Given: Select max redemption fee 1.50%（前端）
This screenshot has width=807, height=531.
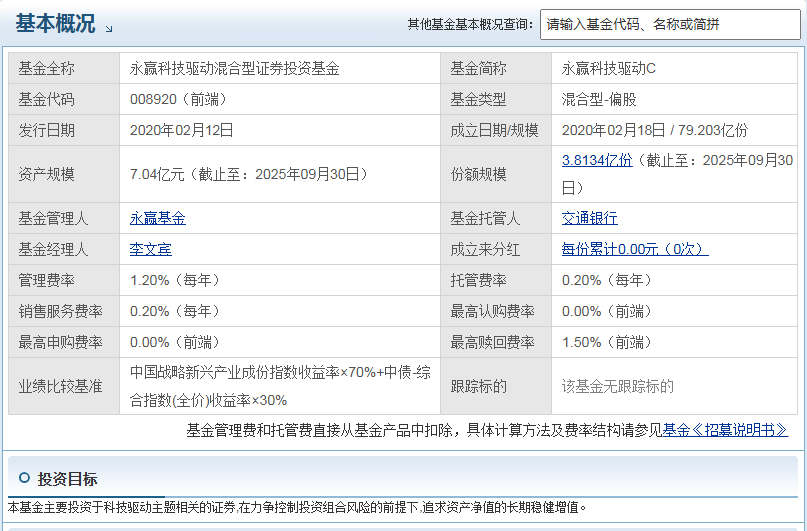Looking at the screenshot, I should click(x=607, y=342).
